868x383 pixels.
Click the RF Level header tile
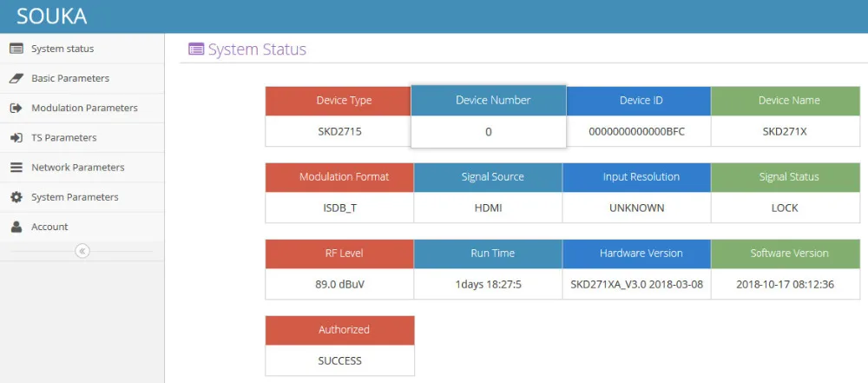pos(339,254)
